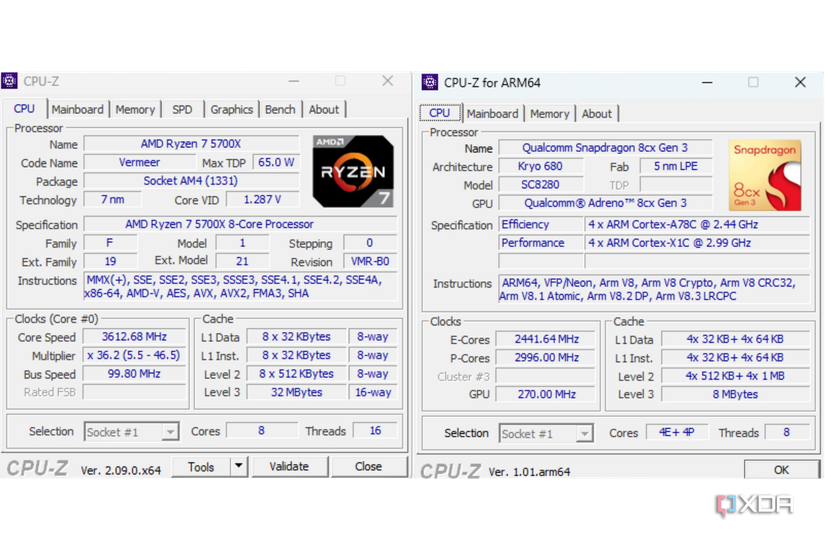Click the 65.0 W Max TDP value
The width and height of the screenshot is (825, 550).
pos(276,162)
